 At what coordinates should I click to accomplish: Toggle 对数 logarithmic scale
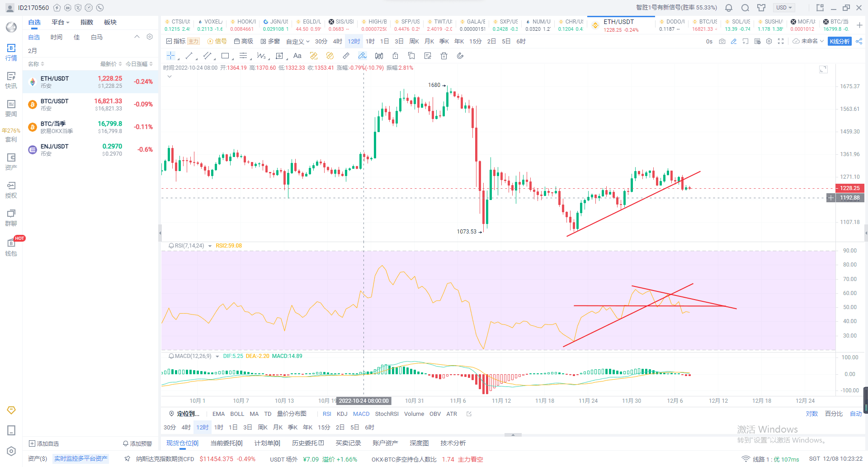click(x=812, y=414)
